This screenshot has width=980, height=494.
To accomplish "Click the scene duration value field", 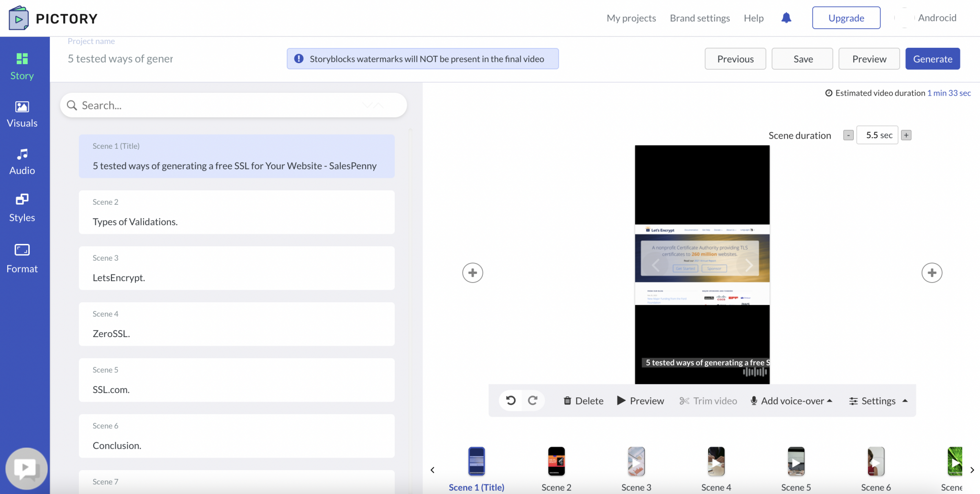I will pyautogui.click(x=878, y=135).
